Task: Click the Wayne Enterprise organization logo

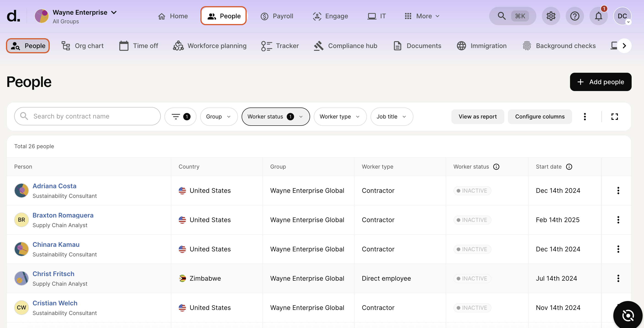Action: click(x=41, y=16)
